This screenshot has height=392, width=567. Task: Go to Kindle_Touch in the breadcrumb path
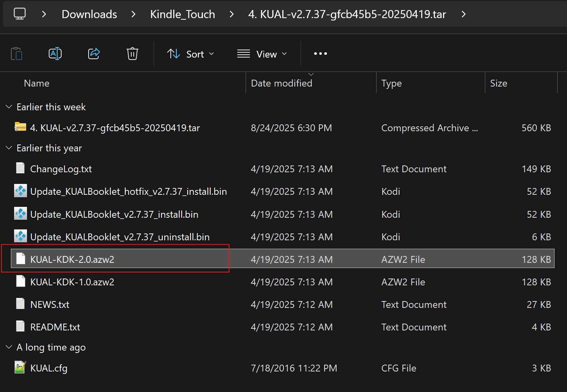point(182,14)
